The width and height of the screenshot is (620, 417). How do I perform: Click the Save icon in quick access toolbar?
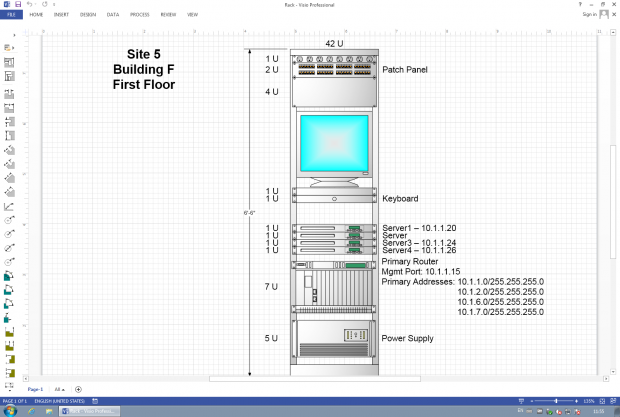18,4
